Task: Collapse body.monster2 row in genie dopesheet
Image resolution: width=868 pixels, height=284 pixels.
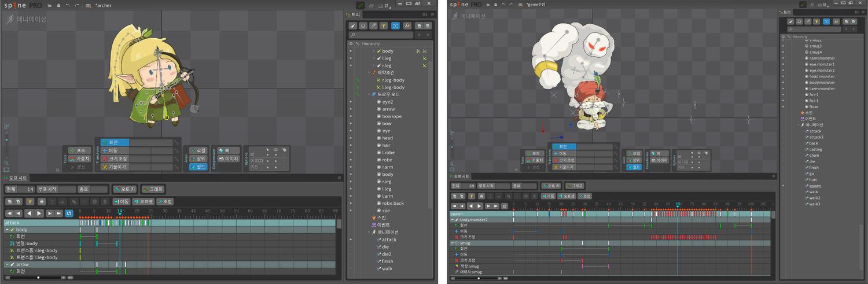Action: [x=453, y=220]
